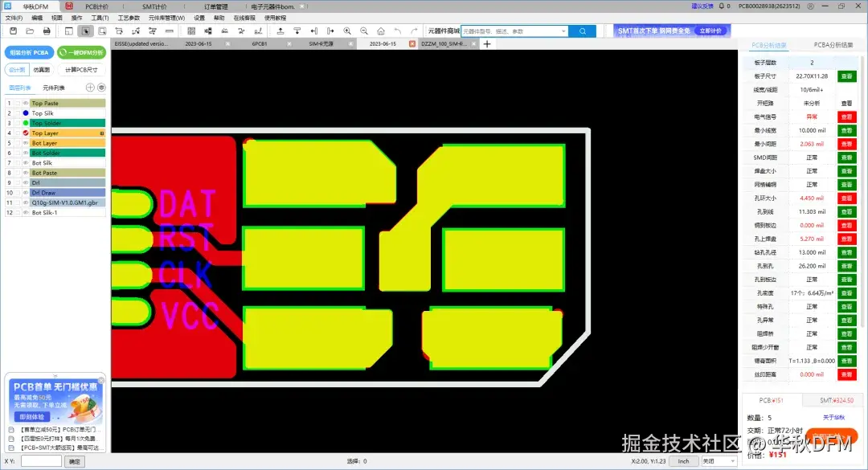This screenshot has height=470, width=868.
Task: Click the layer stack icon beside plus
Action: (x=101, y=88)
